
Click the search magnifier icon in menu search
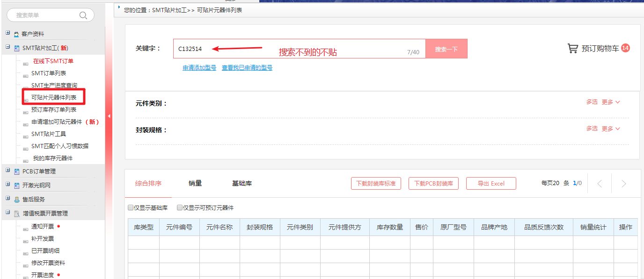coord(83,15)
